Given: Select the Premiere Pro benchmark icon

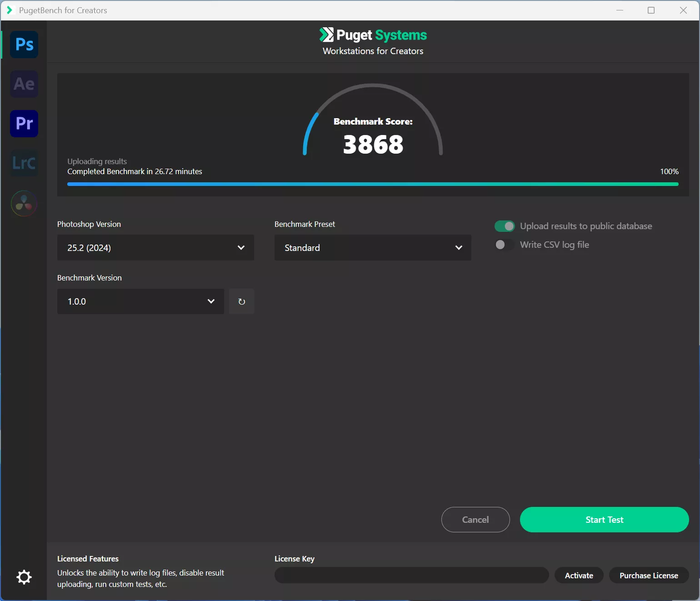Looking at the screenshot, I should tap(24, 124).
